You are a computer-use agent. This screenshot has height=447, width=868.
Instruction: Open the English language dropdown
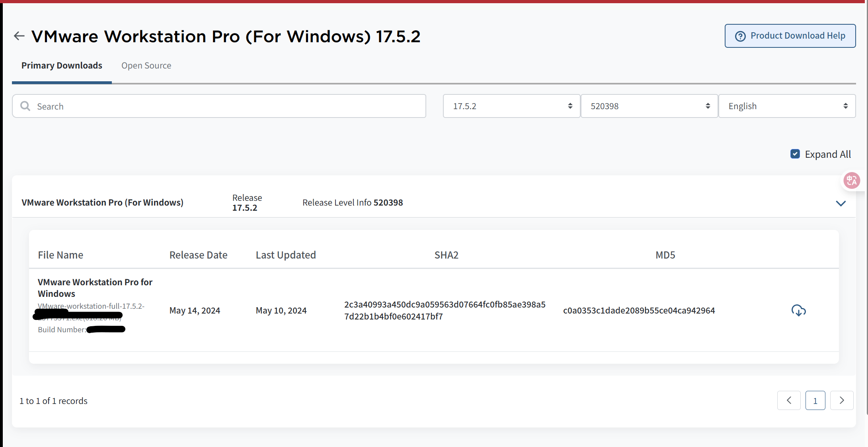787,106
